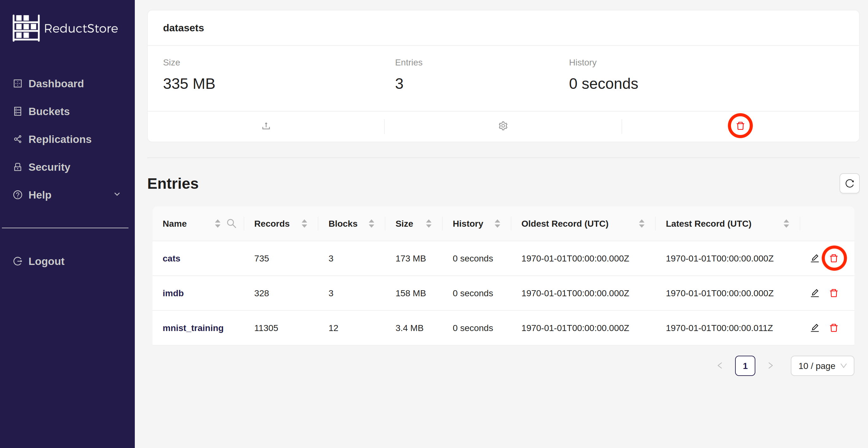868x448 pixels.
Task: Sort by Latest Record (UTC)
Action: pos(786,224)
